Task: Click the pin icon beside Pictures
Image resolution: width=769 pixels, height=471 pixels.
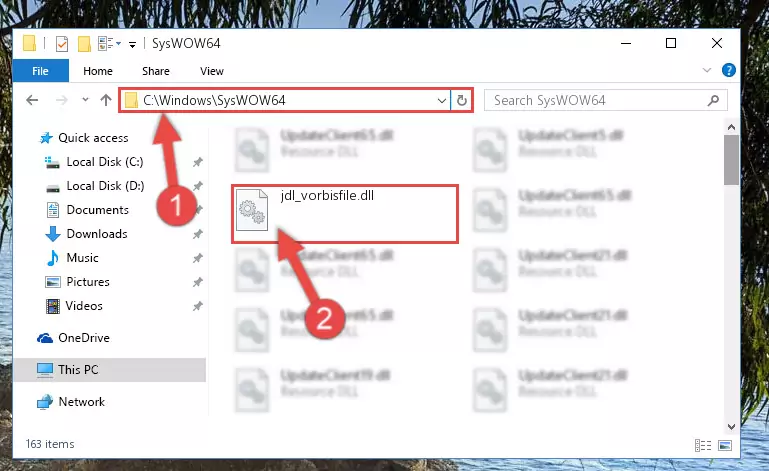Action: point(198,282)
